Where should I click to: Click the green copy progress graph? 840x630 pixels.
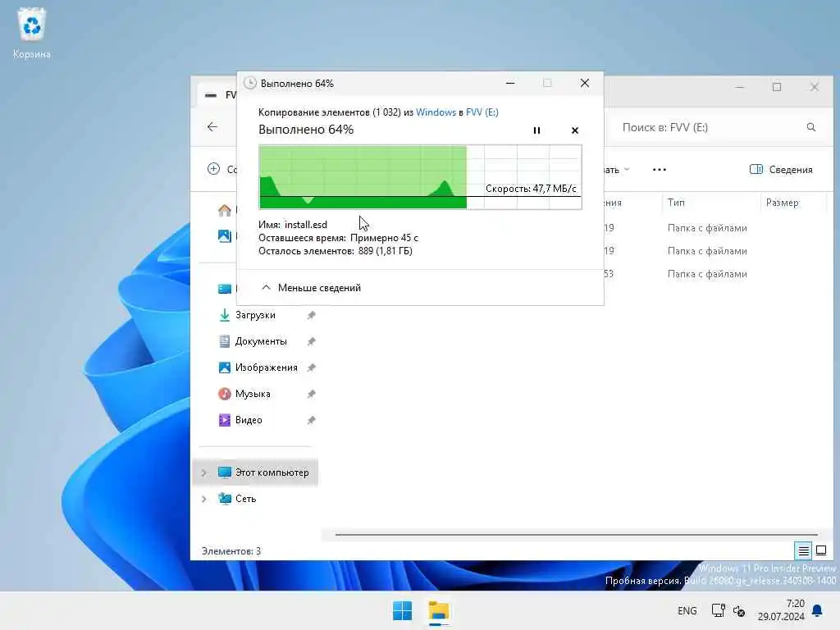coord(421,177)
